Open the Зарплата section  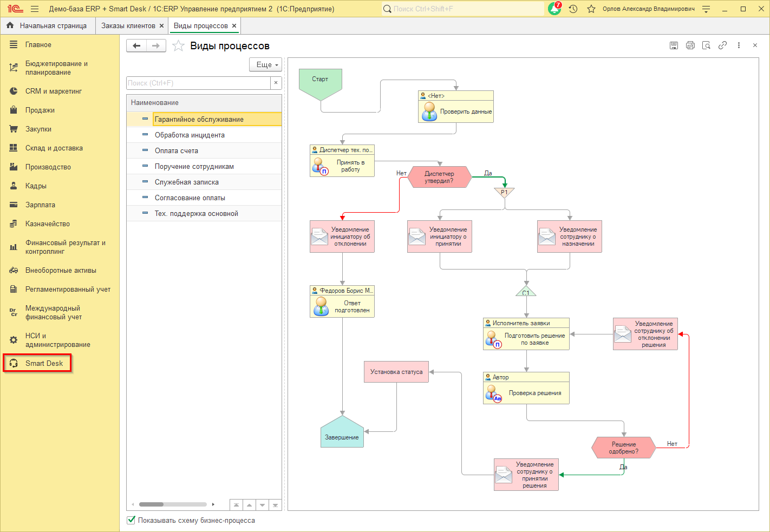pyautogui.click(x=60, y=205)
